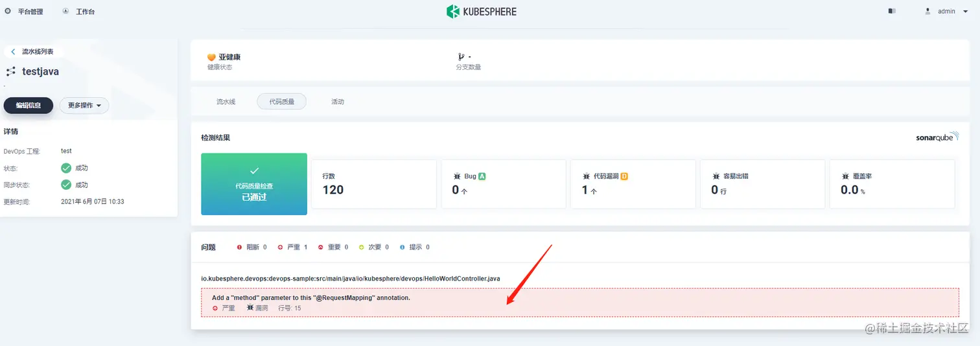
Task: Click the 代码质量检查 已通过 card
Action: click(254, 184)
